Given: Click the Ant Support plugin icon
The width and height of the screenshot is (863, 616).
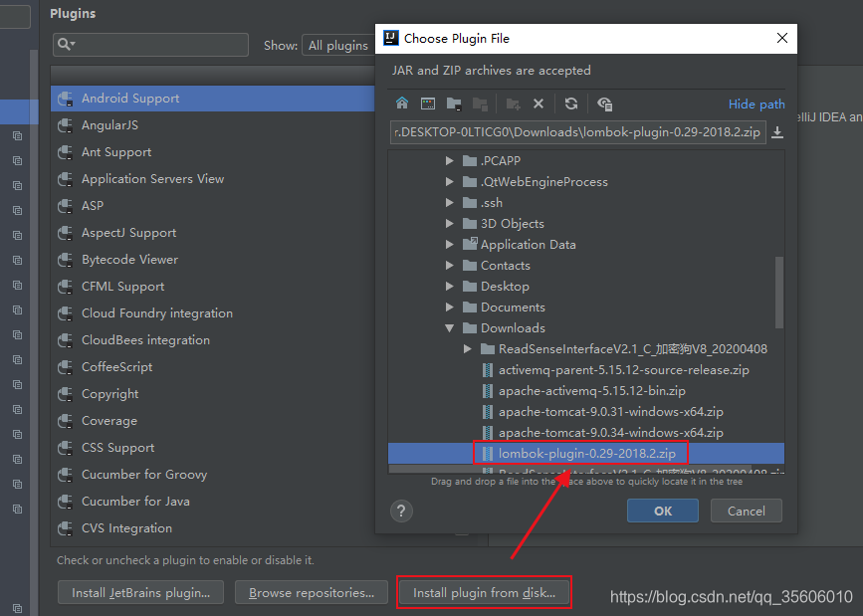Looking at the screenshot, I should 66,152.
